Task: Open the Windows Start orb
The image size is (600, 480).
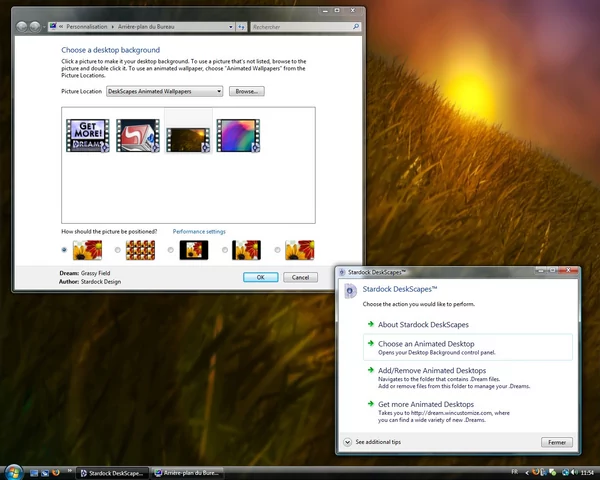Action: tap(14, 472)
